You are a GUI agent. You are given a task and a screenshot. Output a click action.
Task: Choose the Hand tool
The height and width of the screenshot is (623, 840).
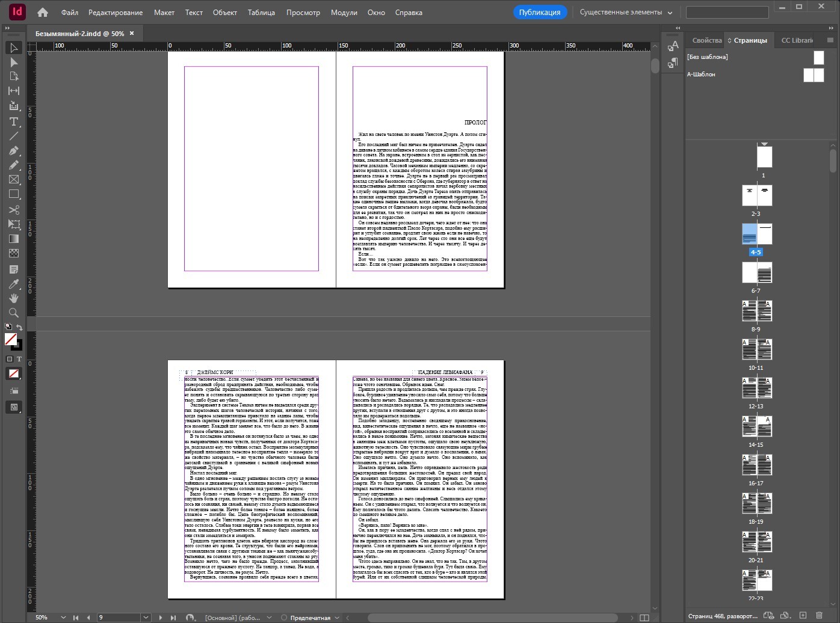(x=14, y=298)
